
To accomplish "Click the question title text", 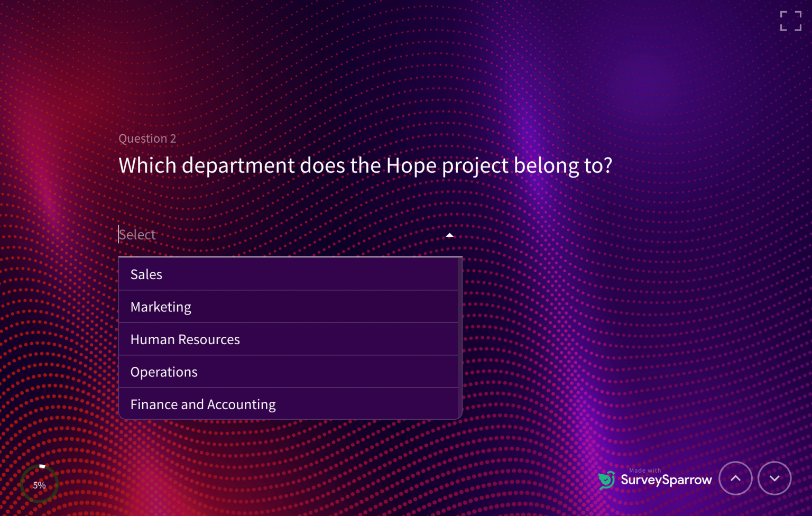I will [365, 165].
